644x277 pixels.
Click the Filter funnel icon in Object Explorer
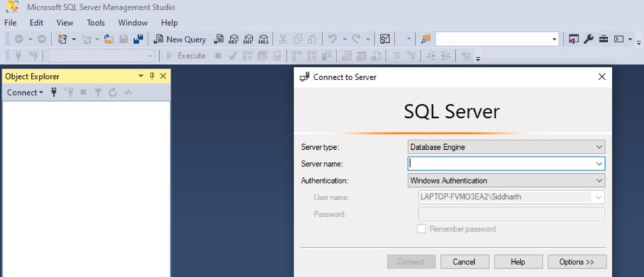pyautogui.click(x=97, y=93)
